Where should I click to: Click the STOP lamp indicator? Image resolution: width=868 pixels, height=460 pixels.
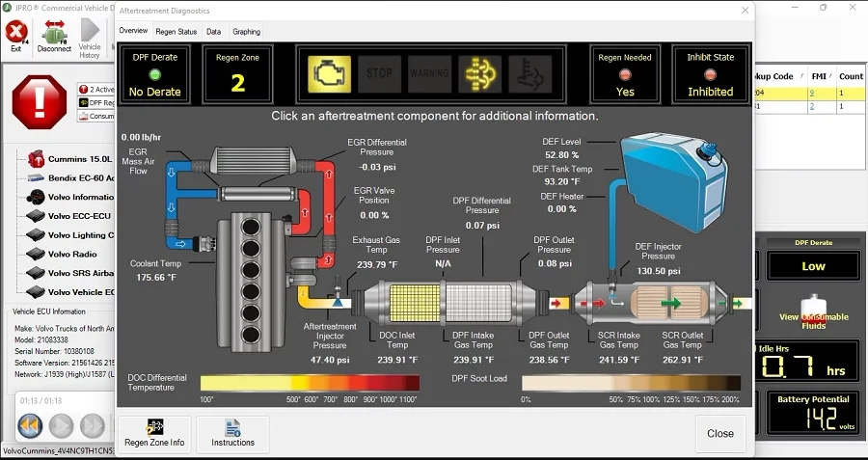[x=379, y=73]
